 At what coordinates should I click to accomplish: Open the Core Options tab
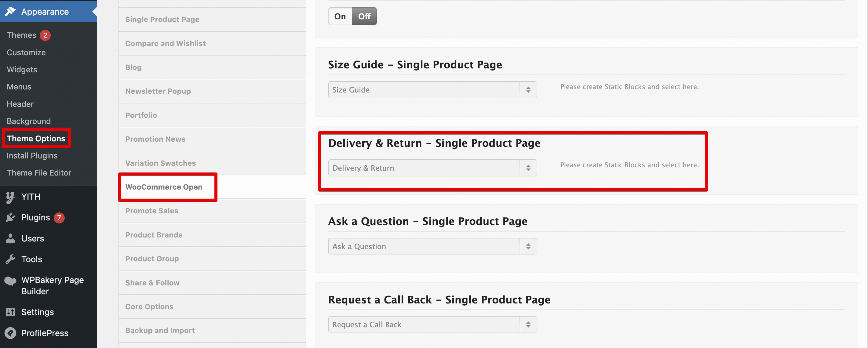(x=212, y=306)
